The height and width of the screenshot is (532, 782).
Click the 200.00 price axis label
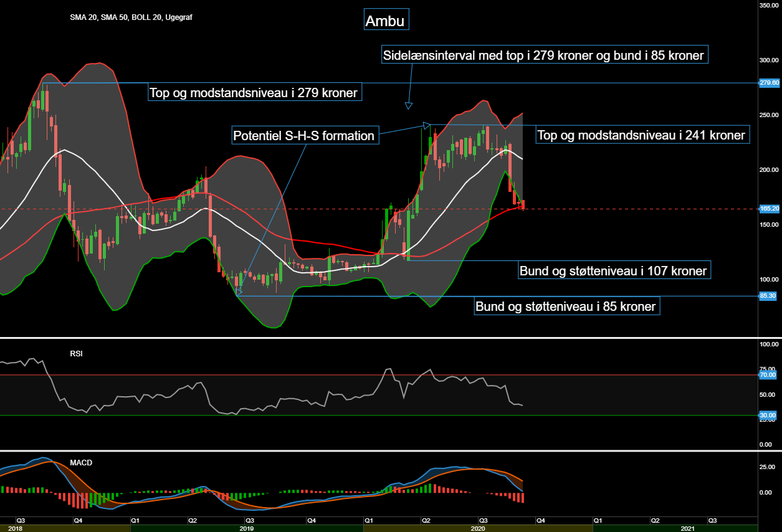point(770,169)
